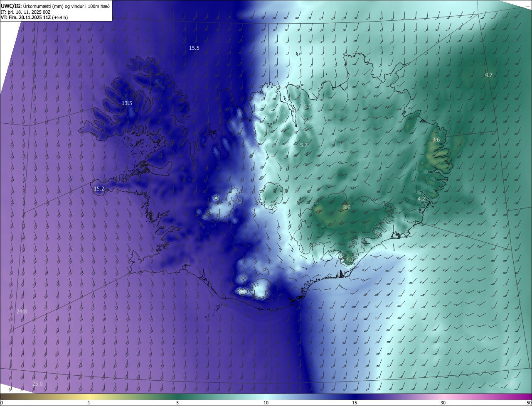Click the 3.6 value label in the East Fjords
This screenshot has width=532, height=406.
(x=436, y=140)
